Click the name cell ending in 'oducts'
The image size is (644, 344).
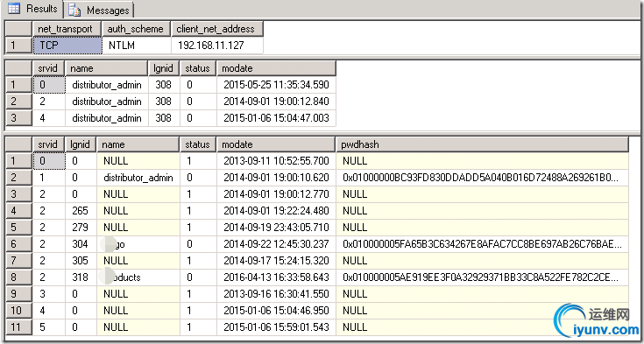tap(138, 277)
